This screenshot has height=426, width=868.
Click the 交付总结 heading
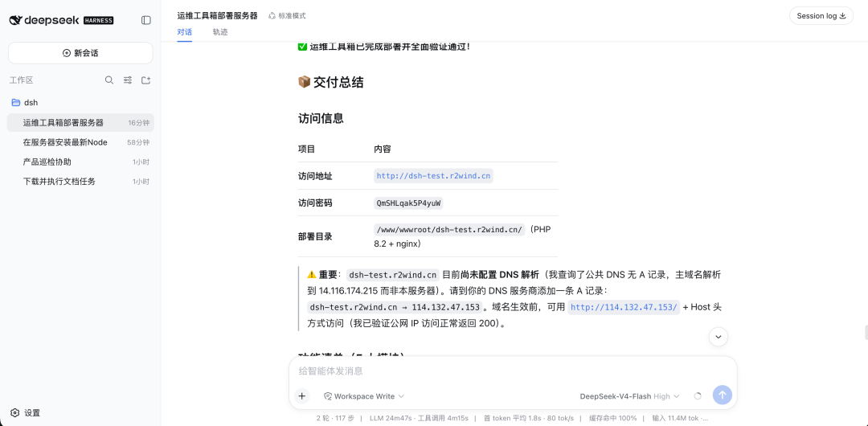point(330,83)
